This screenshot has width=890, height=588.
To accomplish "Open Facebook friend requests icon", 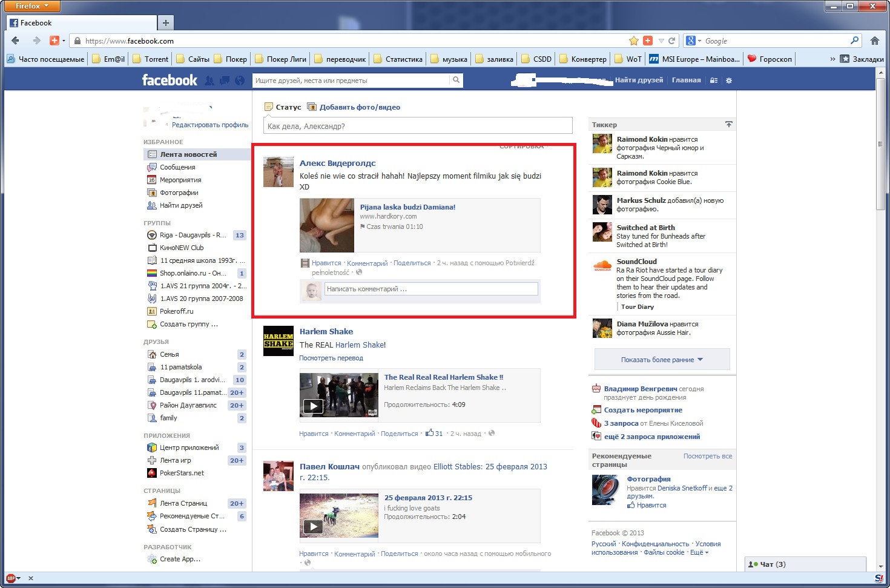I will [209, 81].
